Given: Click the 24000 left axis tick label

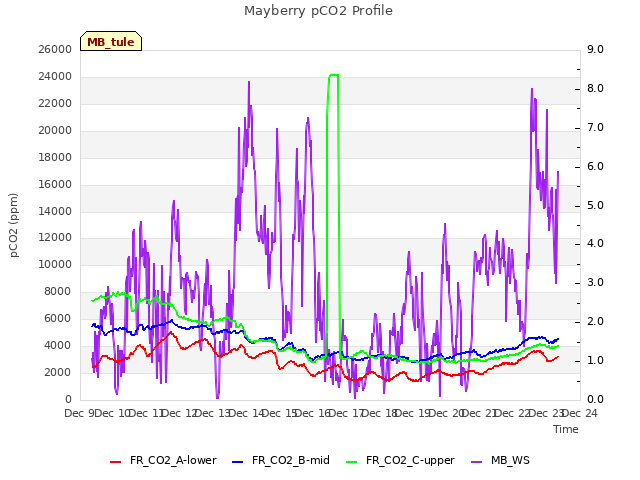Looking at the screenshot, I should pos(55,76).
